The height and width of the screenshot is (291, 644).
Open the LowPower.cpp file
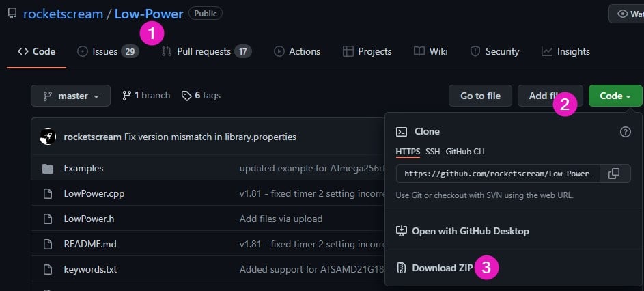pos(94,193)
